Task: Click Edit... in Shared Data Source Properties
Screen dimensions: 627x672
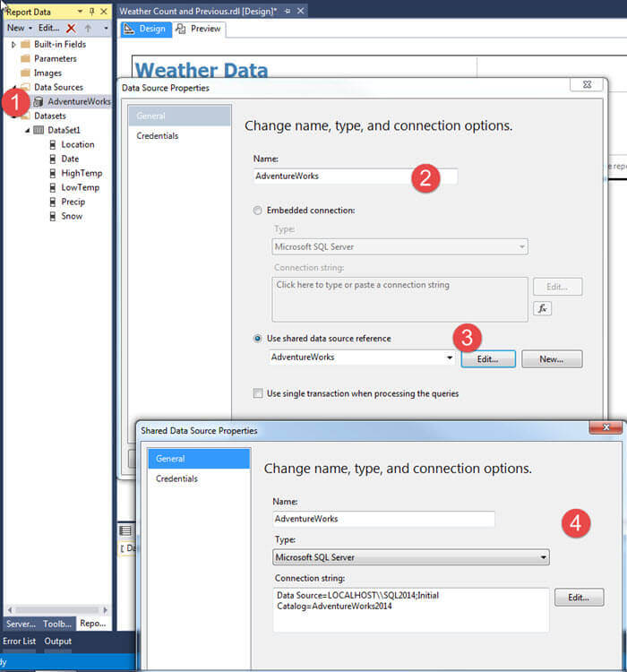Action: pyautogui.click(x=579, y=598)
